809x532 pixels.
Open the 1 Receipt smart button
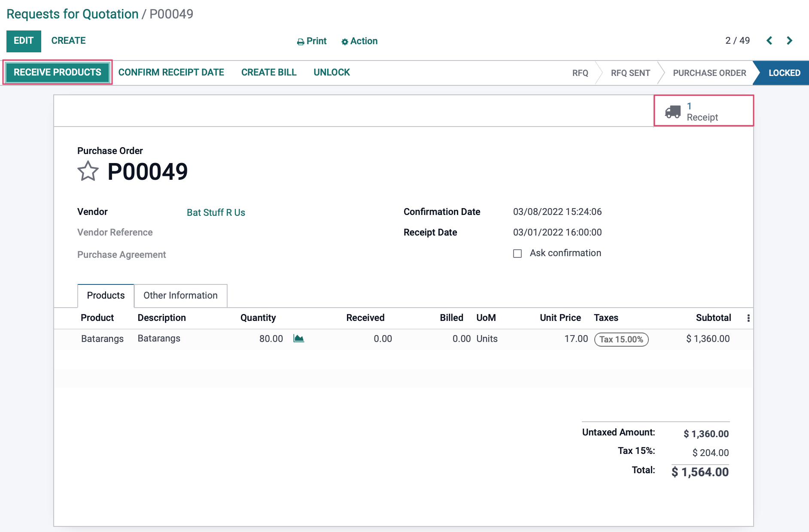click(x=703, y=111)
